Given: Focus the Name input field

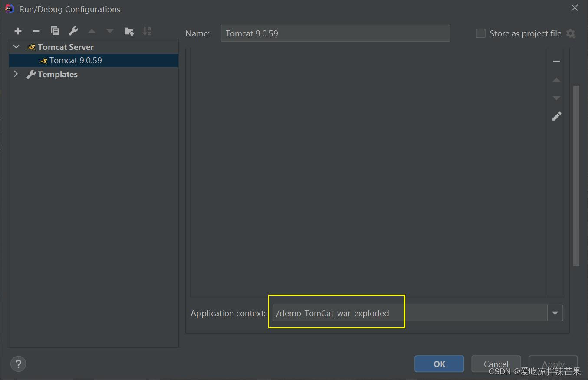Looking at the screenshot, I should (335, 33).
